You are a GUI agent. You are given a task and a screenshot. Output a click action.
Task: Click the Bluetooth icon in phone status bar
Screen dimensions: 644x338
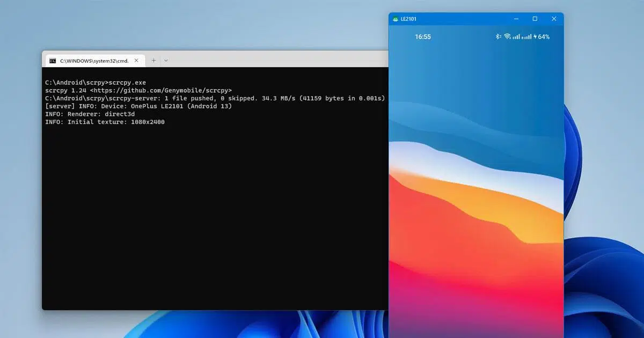tap(498, 36)
